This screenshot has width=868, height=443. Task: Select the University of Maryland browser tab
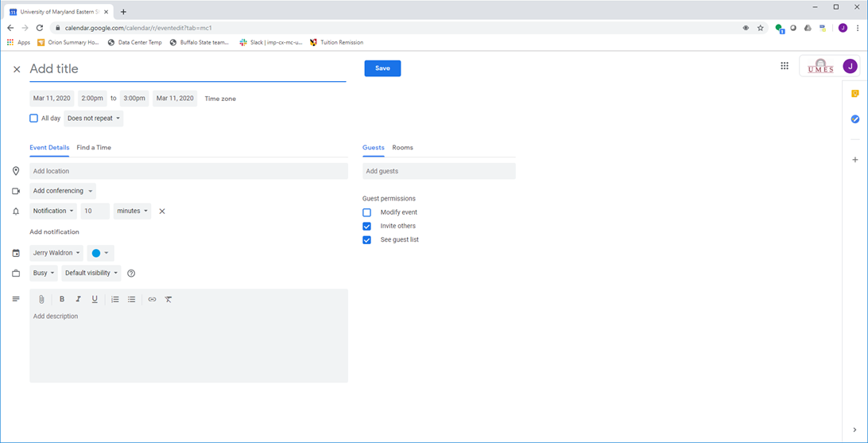60,12
